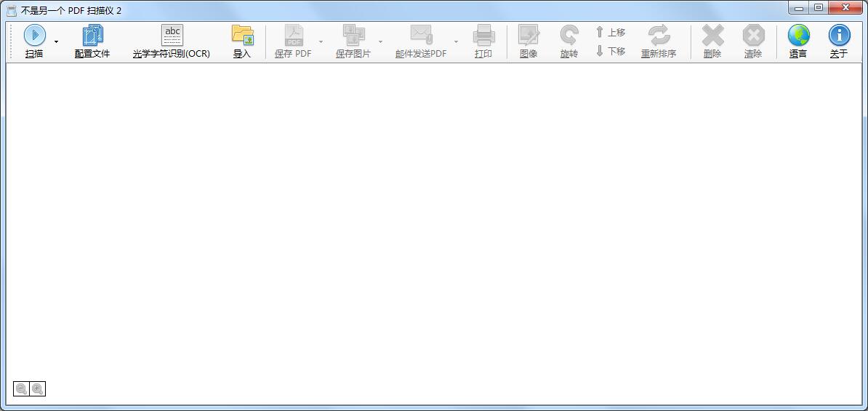Screen dimensions: 868x411
Task: Move page up with 上移
Action: click(611, 32)
